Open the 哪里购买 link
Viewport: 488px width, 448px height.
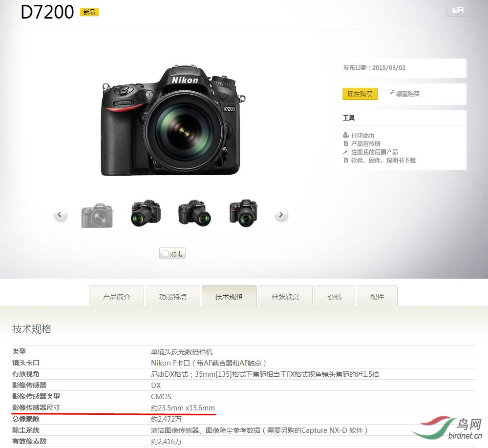[x=408, y=94]
